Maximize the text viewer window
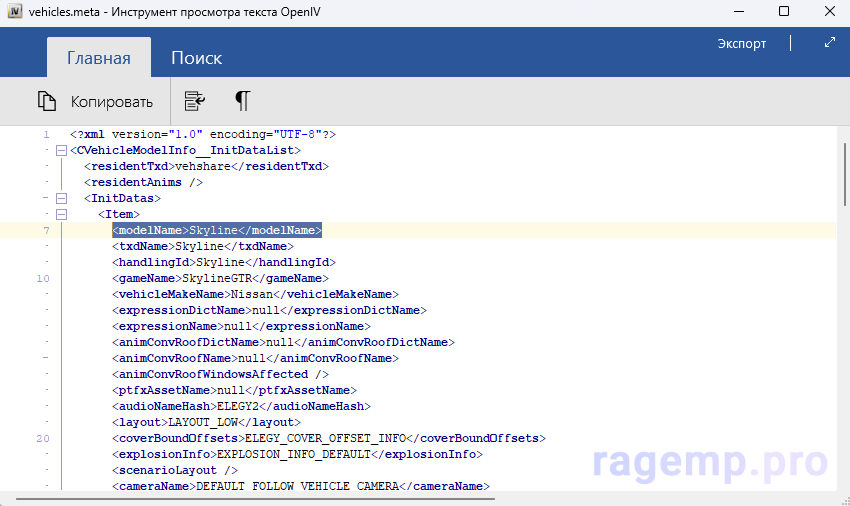Viewport: 850px width, 506px height. click(784, 11)
